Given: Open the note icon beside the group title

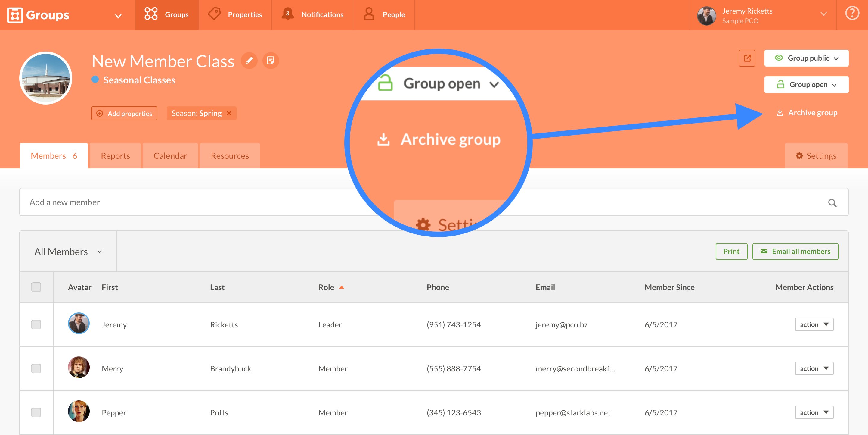Looking at the screenshot, I should pyautogui.click(x=271, y=61).
